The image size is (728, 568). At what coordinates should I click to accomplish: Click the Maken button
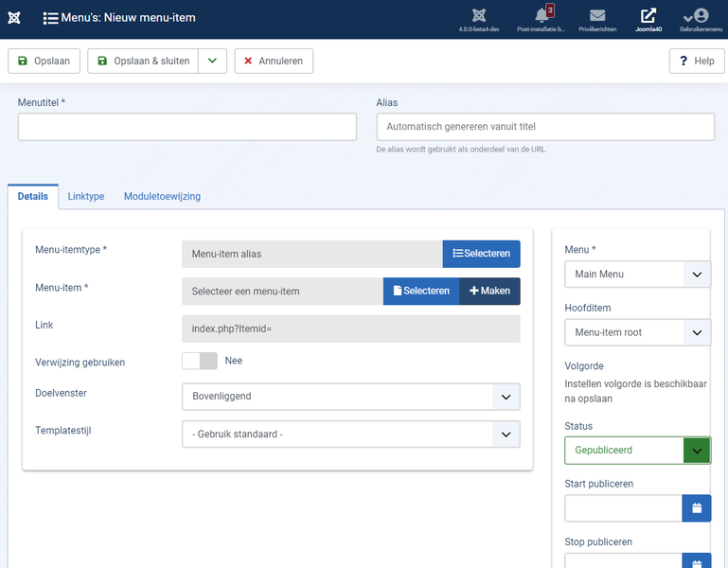489,292
